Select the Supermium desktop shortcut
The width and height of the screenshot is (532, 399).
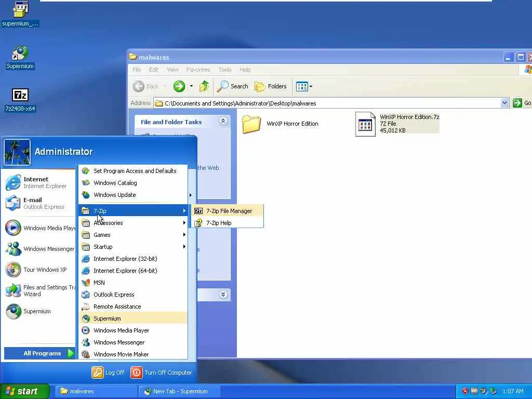(20, 58)
